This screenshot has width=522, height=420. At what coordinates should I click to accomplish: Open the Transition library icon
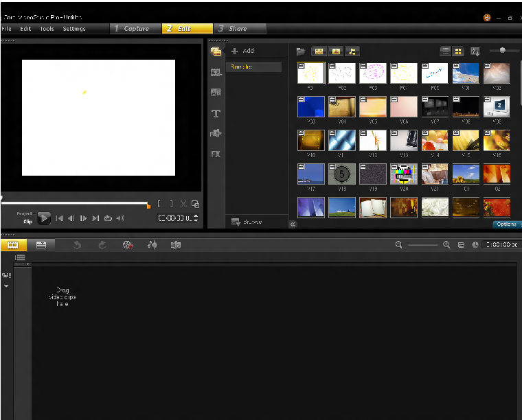pos(216,72)
